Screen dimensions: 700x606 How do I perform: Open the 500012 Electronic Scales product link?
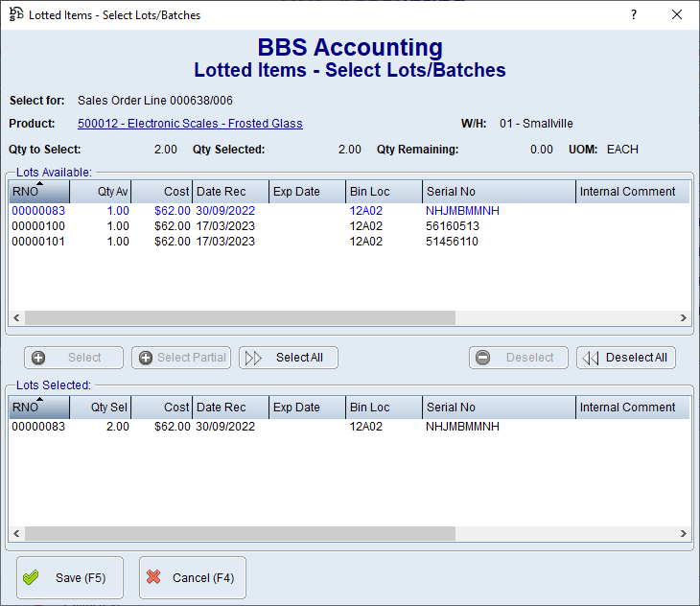click(190, 124)
